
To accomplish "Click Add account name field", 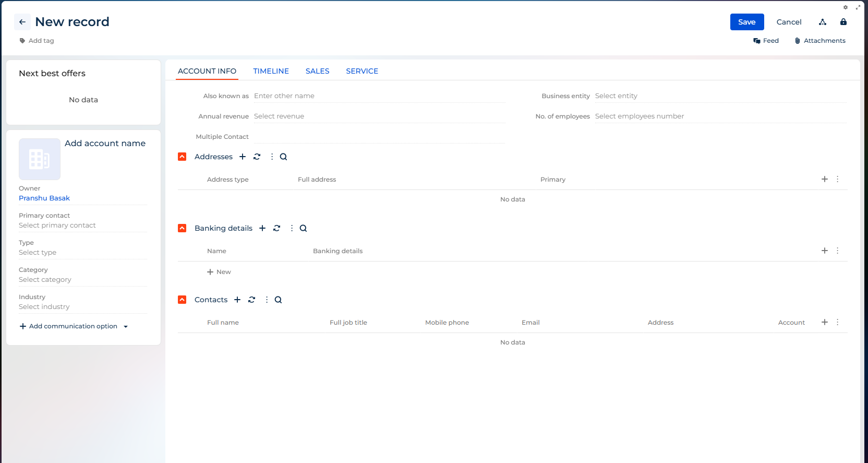I will [x=105, y=143].
